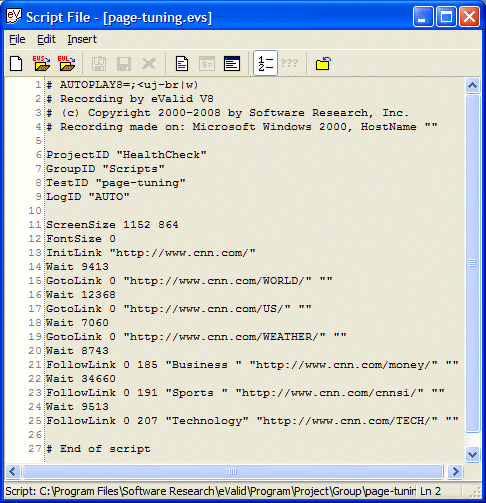Image resolution: width=486 pixels, height=503 pixels.
Task: Open the Edit menu
Action: click(46, 39)
